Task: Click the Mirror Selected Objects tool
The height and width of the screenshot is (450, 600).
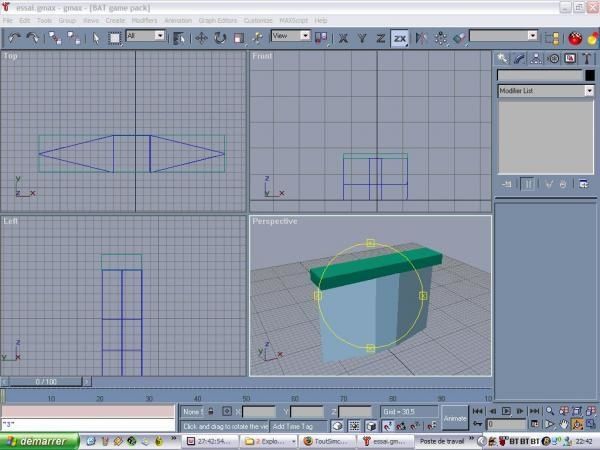Action: pyautogui.click(x=421, y=38)
